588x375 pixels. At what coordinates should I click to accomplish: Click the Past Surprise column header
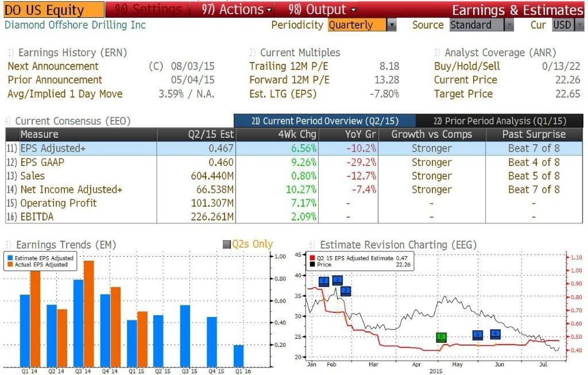pyautogui.click(x=534, y=134)
